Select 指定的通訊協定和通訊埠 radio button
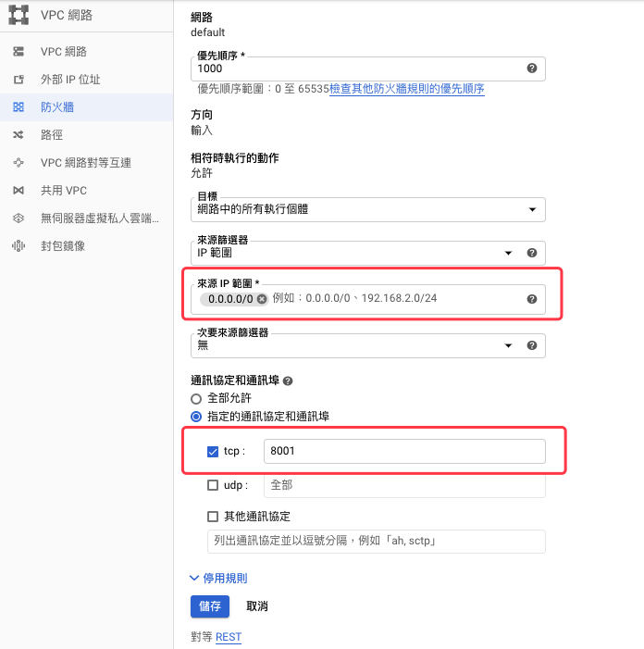The height and width of the screenshot is (649, 644). point(196,417)
